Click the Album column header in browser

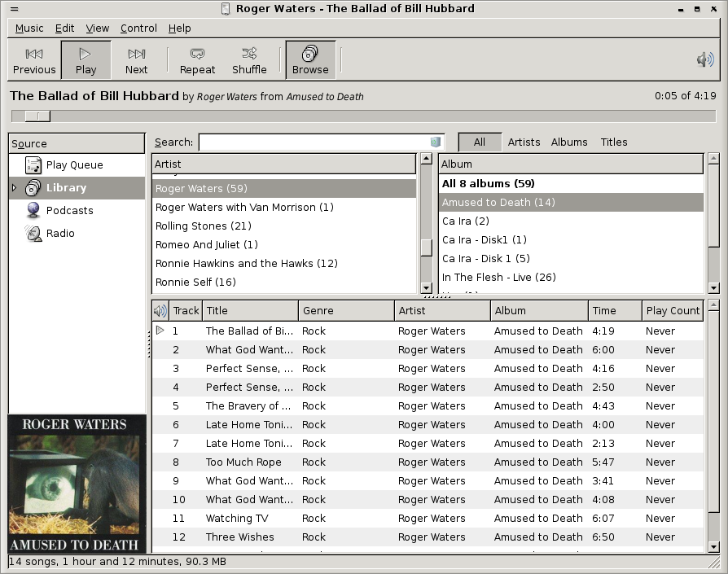[571, 164]
